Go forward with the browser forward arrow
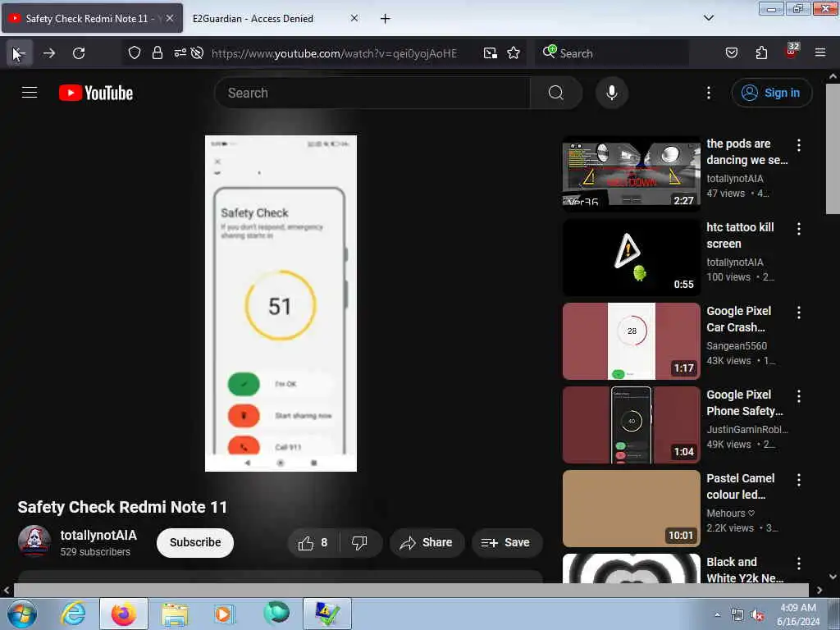This screenshot has height=630, width=840. (x=49, y=53)
